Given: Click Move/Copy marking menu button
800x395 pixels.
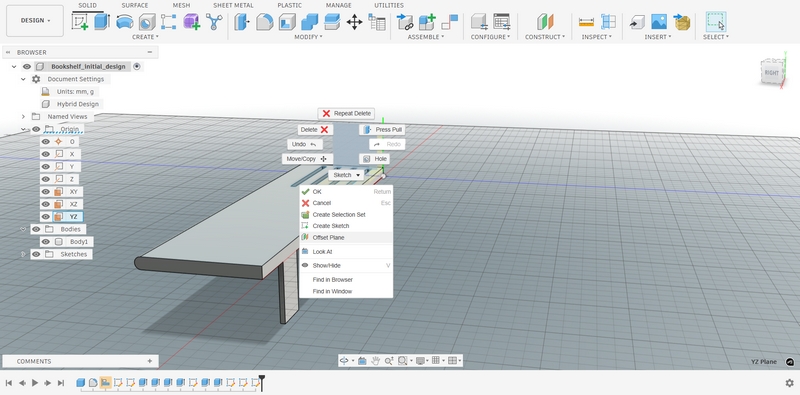Looking at the screenshot, I should (x=307, y=159).
